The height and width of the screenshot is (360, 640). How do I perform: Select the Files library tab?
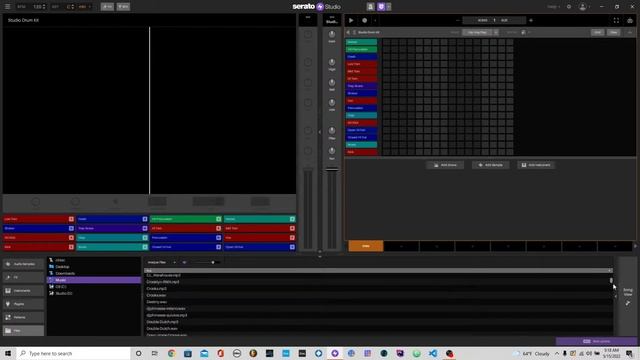(23, 331)
